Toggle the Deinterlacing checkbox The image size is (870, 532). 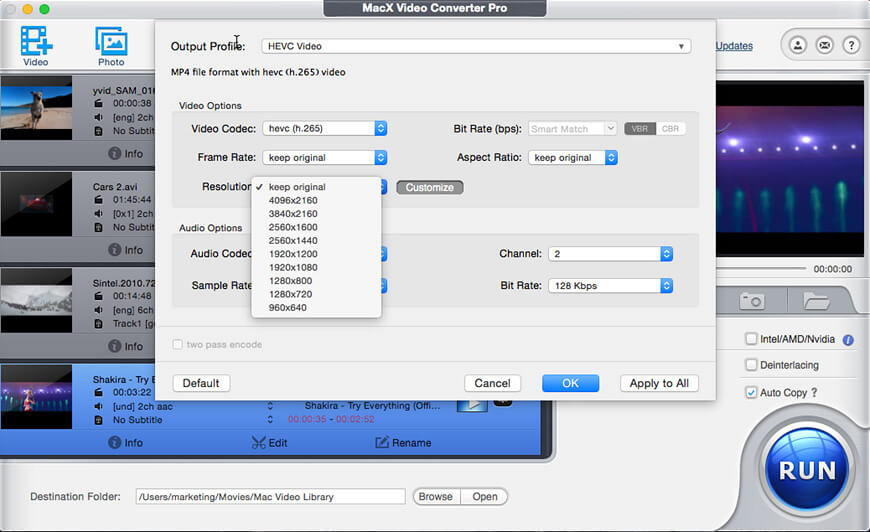pos(751,366)
